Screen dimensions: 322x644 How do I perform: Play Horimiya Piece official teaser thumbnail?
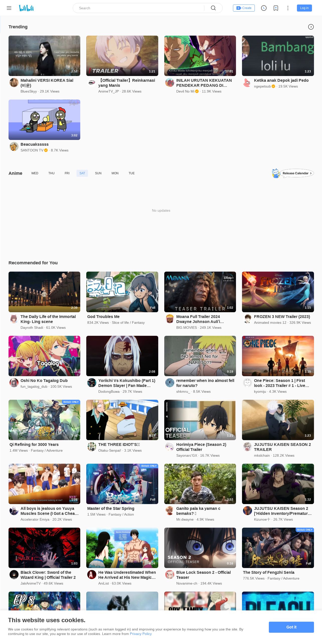pos(200,420)
